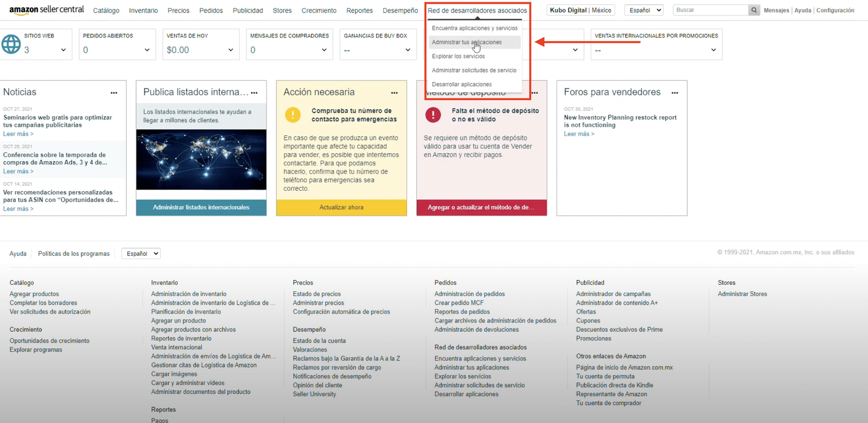Open the Kubo Digital México account switcher
The width and height of the screenshot is (868, 423).
580,10
